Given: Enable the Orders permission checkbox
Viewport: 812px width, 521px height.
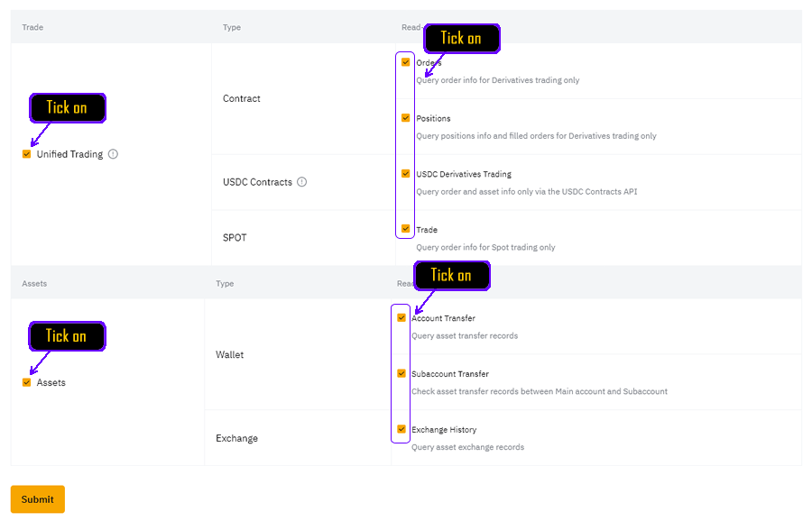Looking at the screenshot, I should point(405,61).
